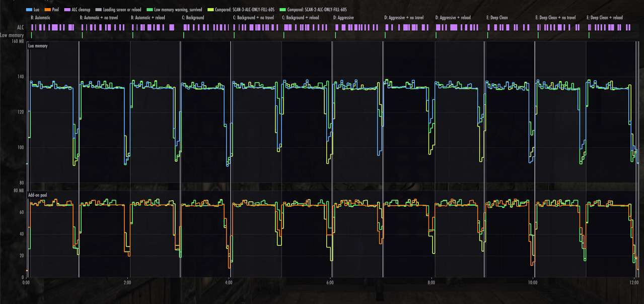Click the '120' y-axis label
The height and width of the screenshot is (304, 644).
pos(21,112)
